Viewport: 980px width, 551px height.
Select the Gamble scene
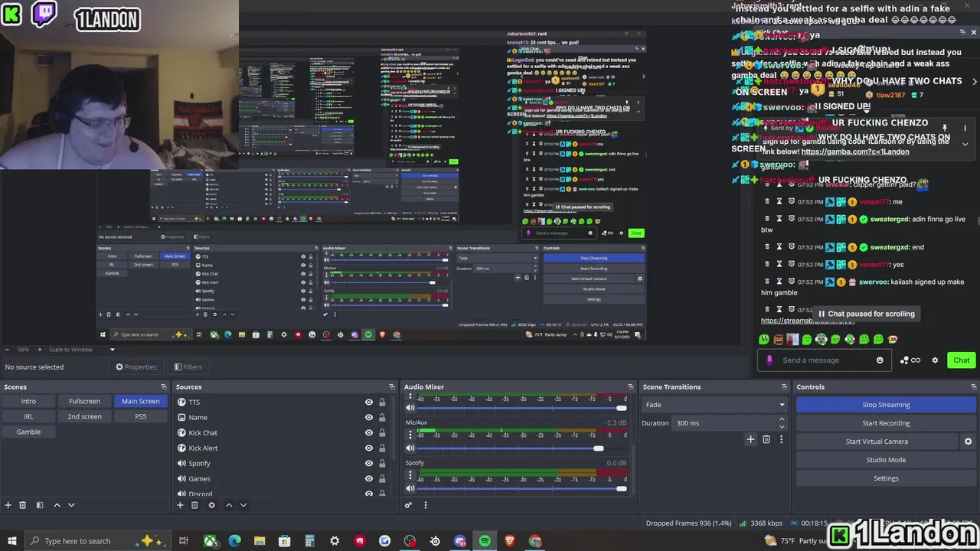[x=28, y=432]
